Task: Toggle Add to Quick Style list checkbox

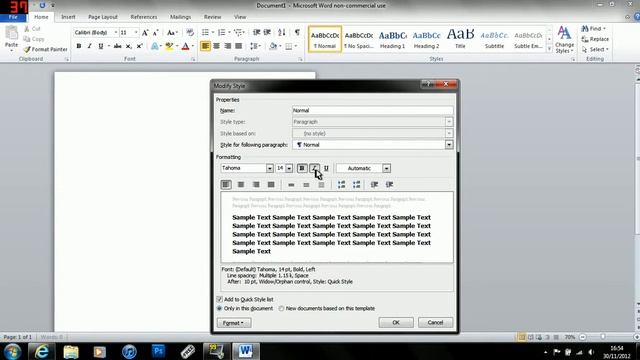Action: point(220,299)
